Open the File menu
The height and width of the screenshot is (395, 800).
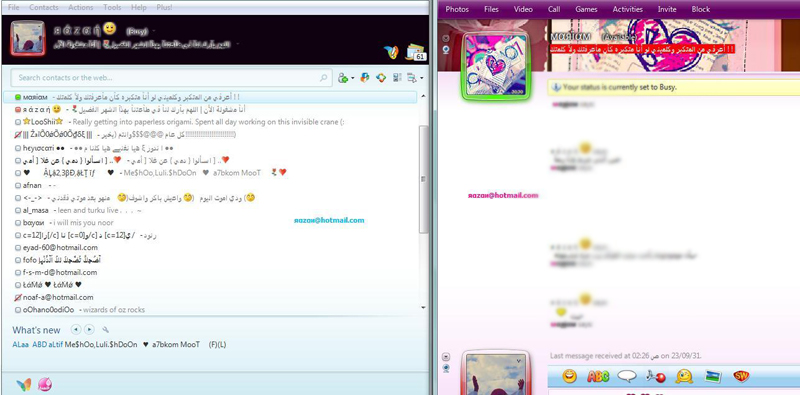13,8
